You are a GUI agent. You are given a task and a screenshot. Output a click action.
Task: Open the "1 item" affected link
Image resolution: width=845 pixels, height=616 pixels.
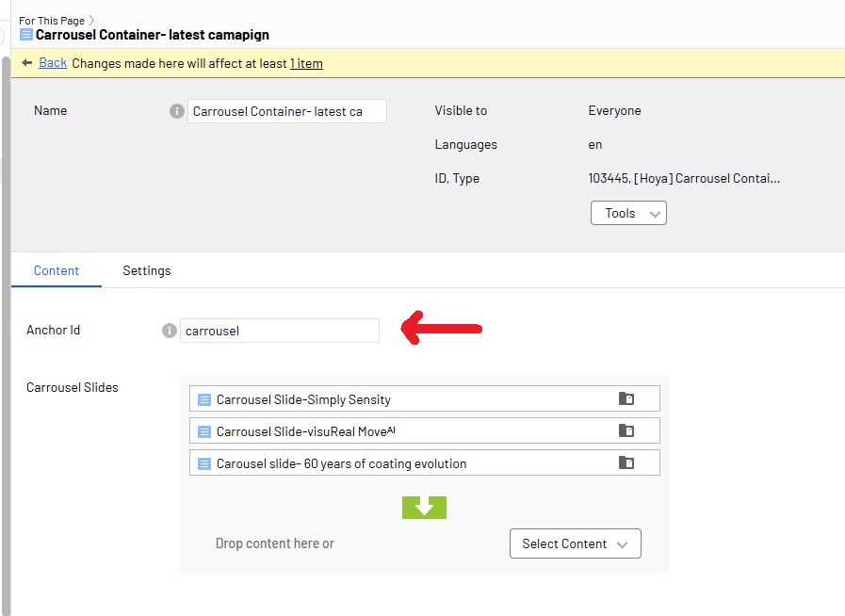click(306, 63)
